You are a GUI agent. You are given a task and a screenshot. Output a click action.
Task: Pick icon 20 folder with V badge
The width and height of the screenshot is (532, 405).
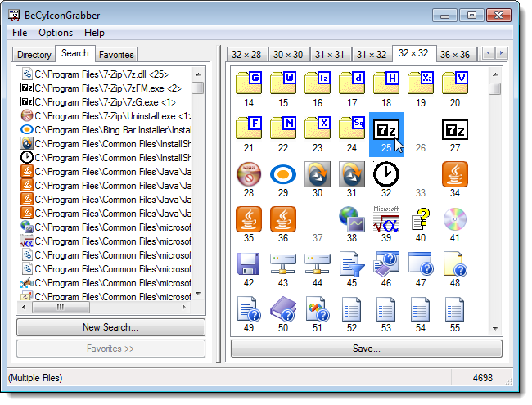tap(455, 83)
